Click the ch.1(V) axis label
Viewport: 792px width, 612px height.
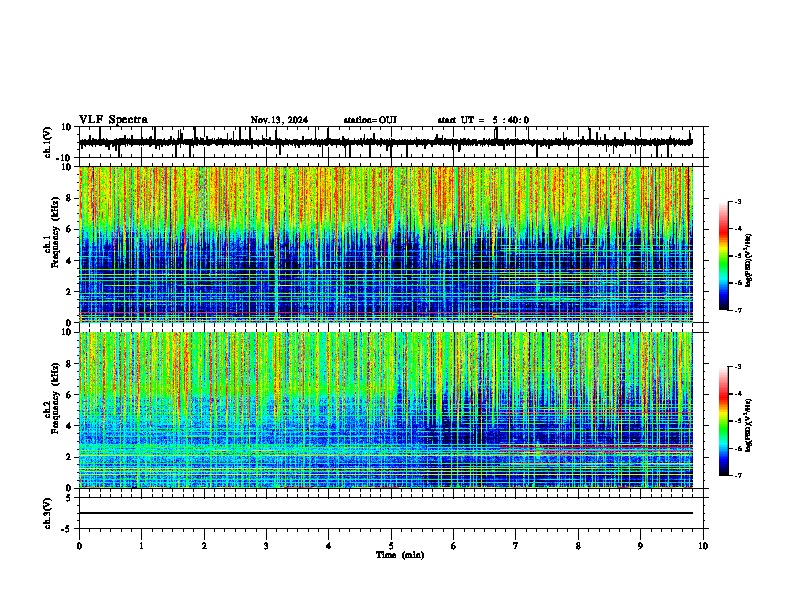(x=48, y=142)
